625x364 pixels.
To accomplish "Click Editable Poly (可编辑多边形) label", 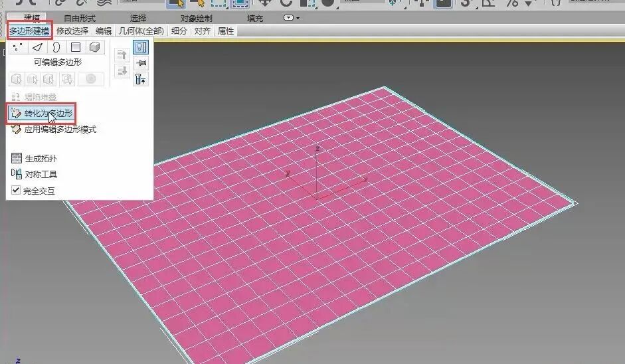I will click(58, 62).
